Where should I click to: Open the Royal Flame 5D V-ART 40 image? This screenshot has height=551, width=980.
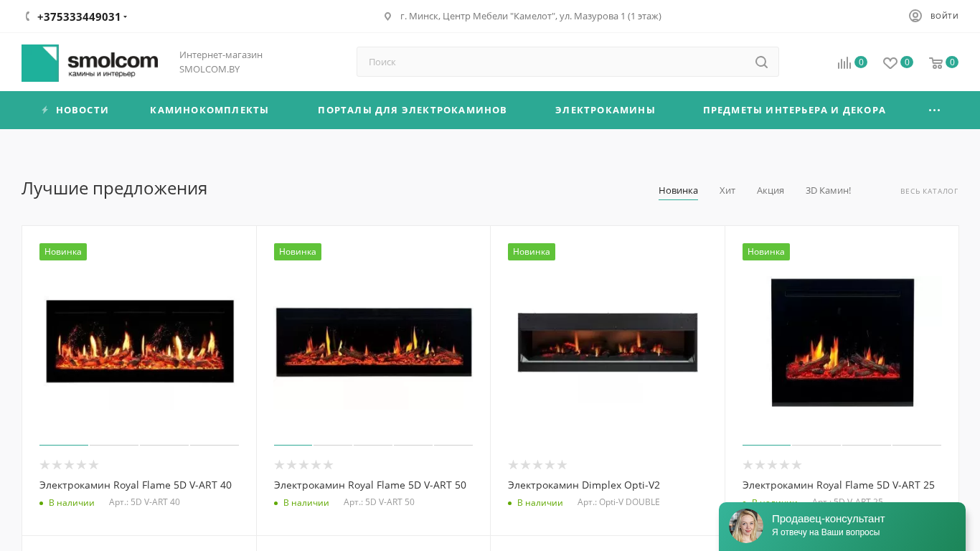[140, 342]
